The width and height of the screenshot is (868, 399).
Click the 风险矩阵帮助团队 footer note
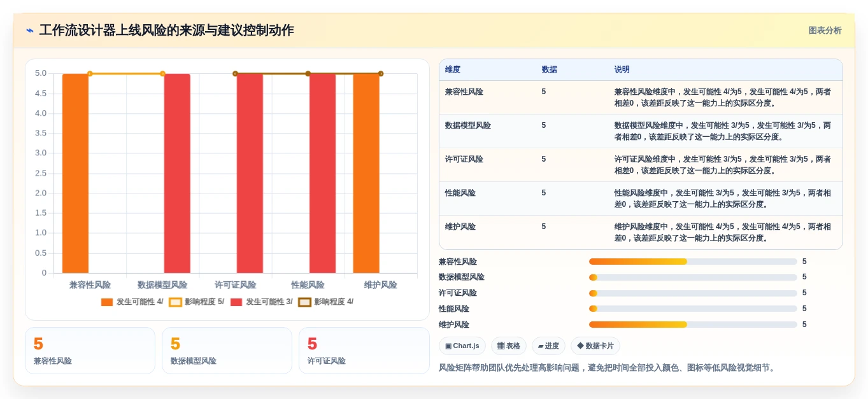pyautogui.click(x=608, y=368)
